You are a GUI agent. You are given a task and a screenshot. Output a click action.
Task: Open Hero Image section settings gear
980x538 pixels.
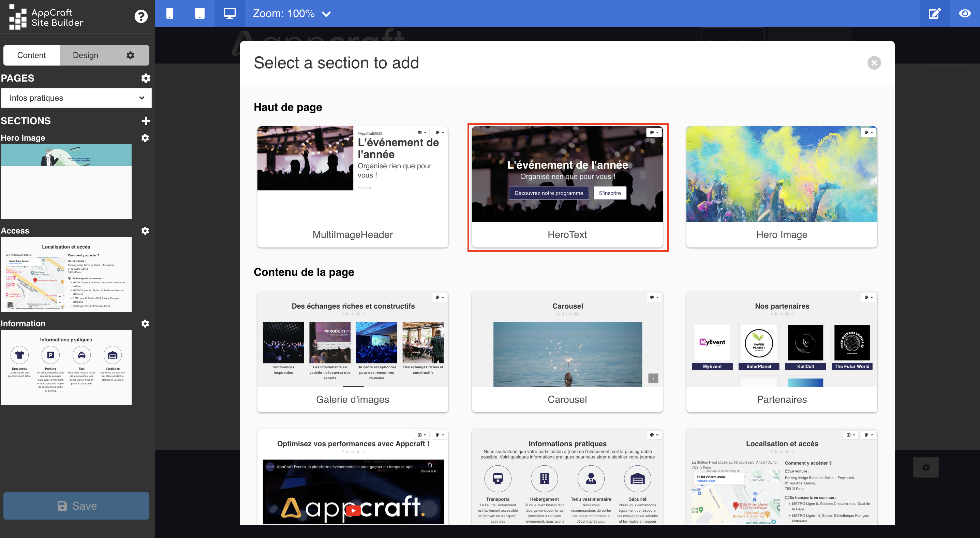tap(145, 138)
